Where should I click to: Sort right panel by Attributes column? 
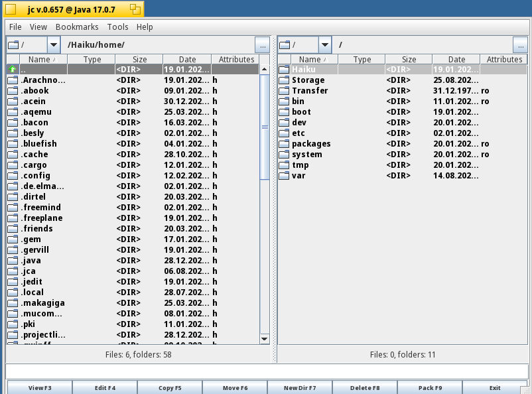click(504, 60)
